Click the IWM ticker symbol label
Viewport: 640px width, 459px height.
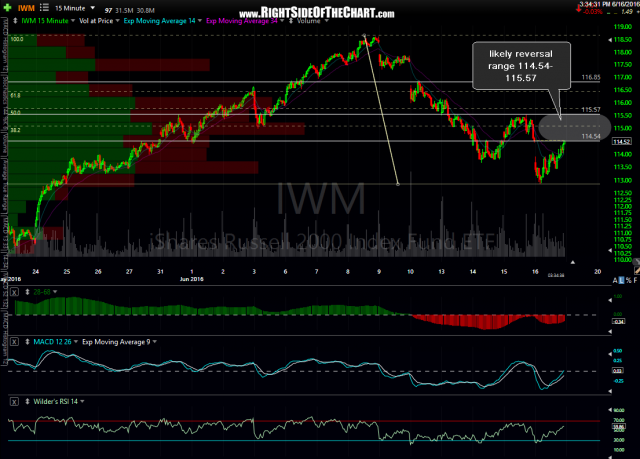point(26,8)
